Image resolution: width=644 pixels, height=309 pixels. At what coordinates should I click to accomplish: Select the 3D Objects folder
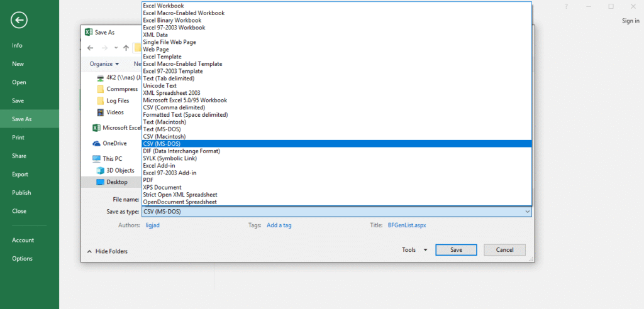[119, 170]
